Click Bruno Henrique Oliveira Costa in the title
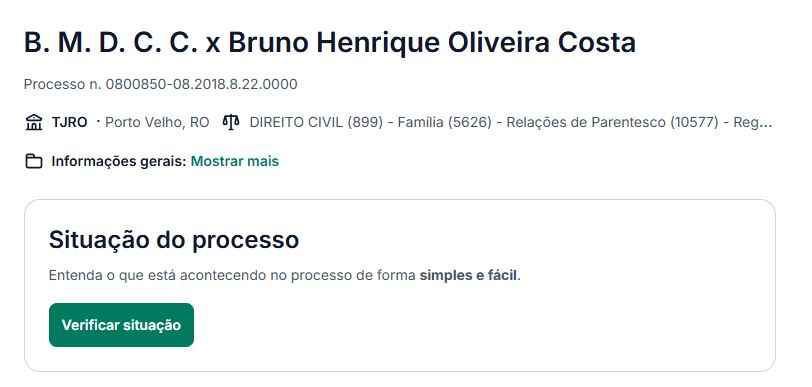The height and width of the screenshot is (387, 812). click(x=432, y=42)
